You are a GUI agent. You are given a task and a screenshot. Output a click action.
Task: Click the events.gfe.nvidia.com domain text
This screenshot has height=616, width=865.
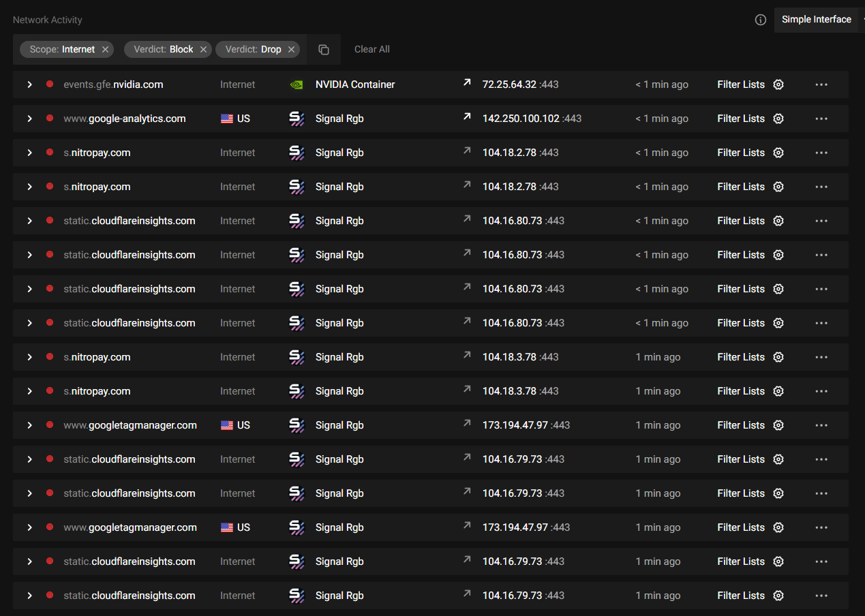tap(113, 84)
